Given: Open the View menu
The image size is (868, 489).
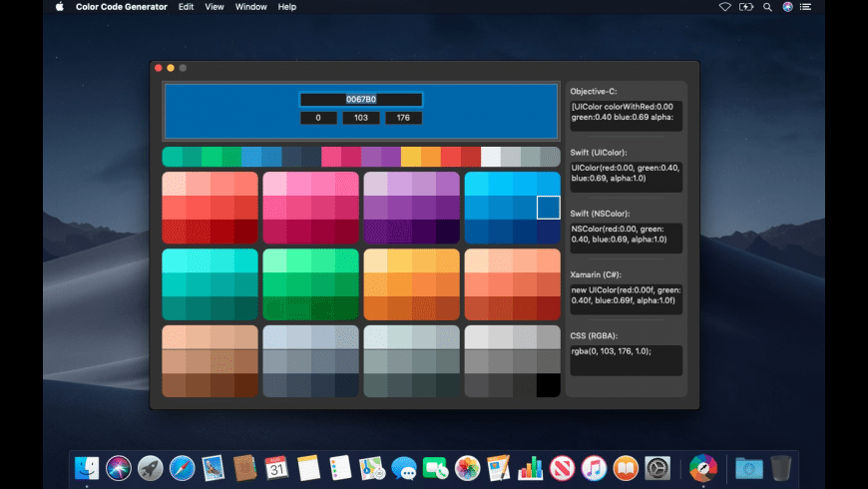Looking at the screenshot, I should pyautogui.click(x=215, y=7).
